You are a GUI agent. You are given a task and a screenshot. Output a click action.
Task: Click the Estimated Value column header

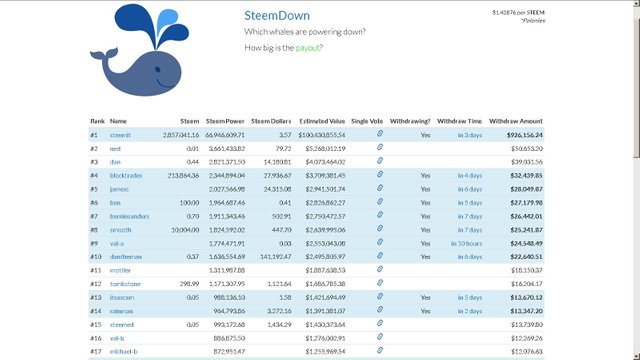322,121
